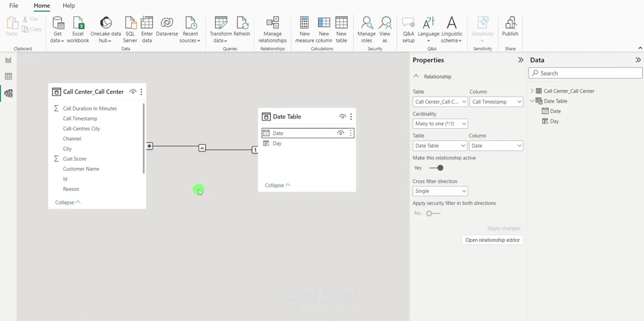Viewport: 644px width, 321px height.
Task: Open Manage relationships dialog
Action: pyautogui.click(x=273, y=30)
